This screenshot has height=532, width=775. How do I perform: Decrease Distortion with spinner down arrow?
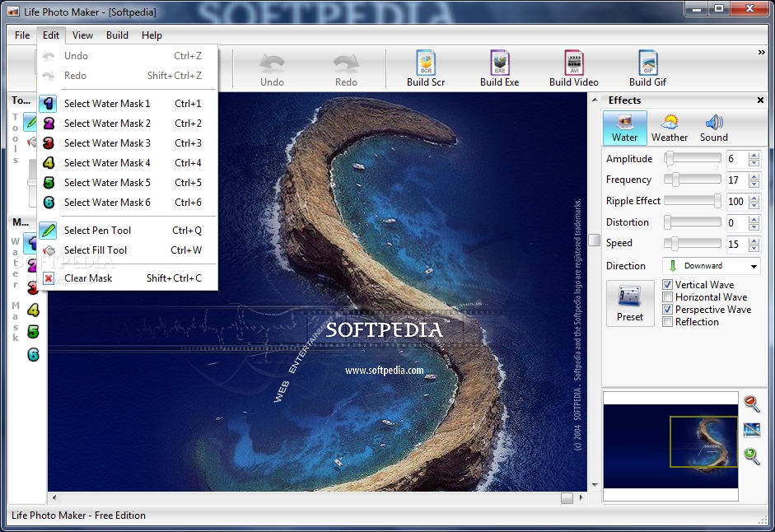(x=754, y=226)
